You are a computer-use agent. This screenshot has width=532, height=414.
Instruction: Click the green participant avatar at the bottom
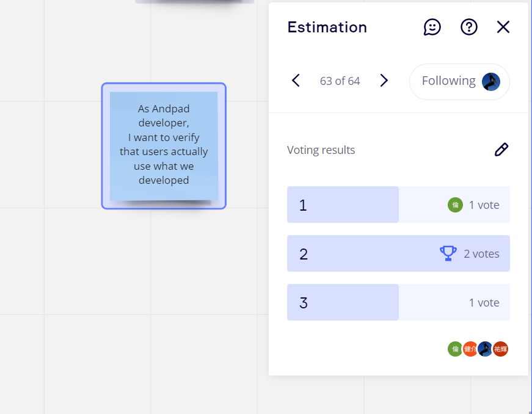(455, 349)
